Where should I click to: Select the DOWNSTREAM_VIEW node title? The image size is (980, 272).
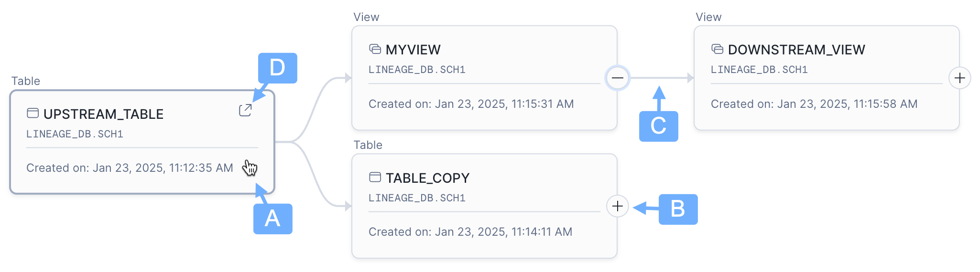(x=796, y=50)
